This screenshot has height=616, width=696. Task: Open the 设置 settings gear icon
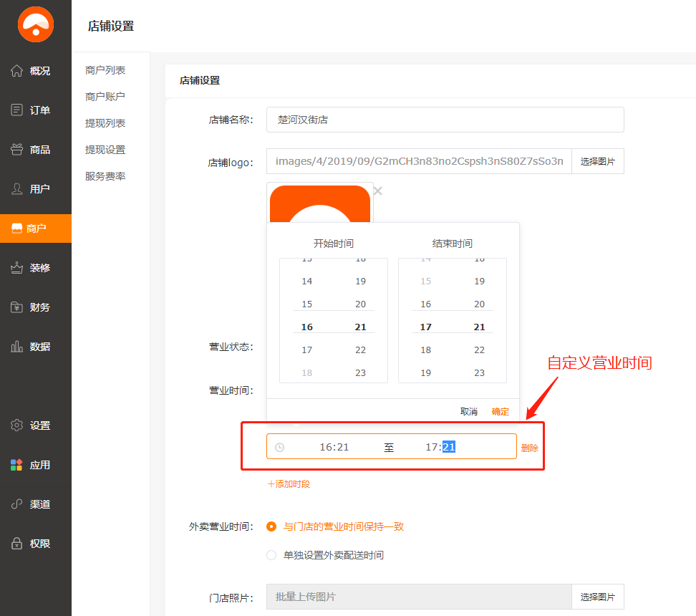17,425
